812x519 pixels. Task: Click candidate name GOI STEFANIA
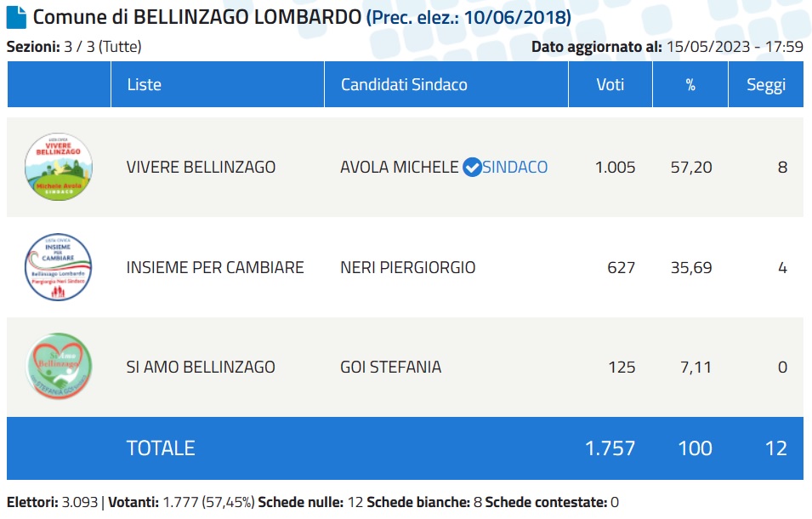390,368
